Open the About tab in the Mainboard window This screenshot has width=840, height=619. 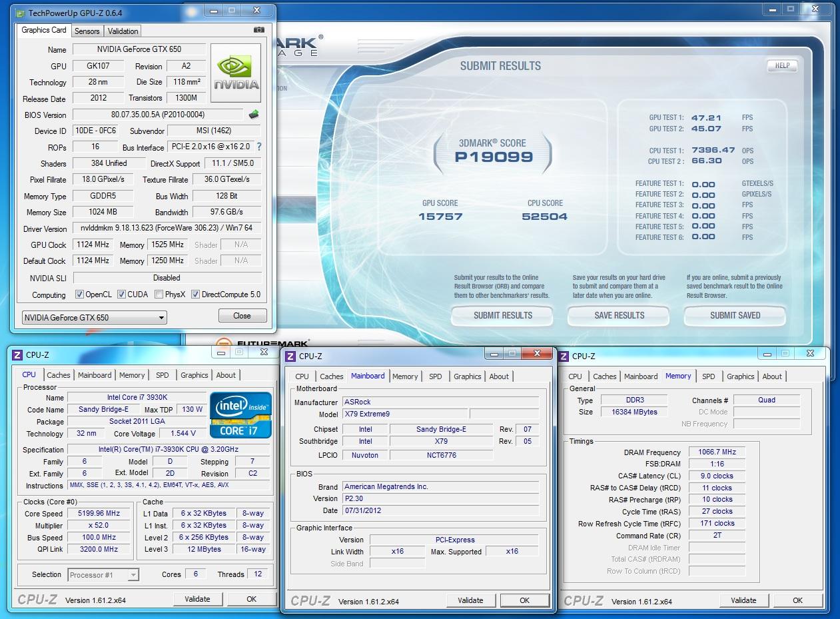(x=499, y=376)
